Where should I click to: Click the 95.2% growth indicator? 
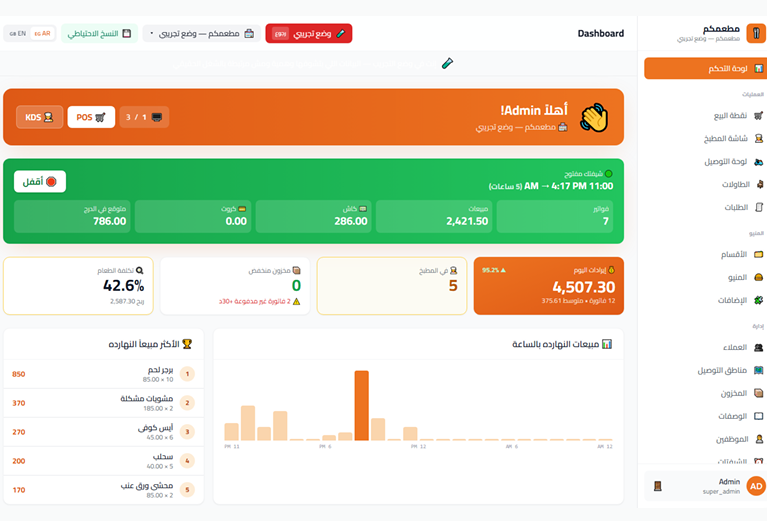494,270
